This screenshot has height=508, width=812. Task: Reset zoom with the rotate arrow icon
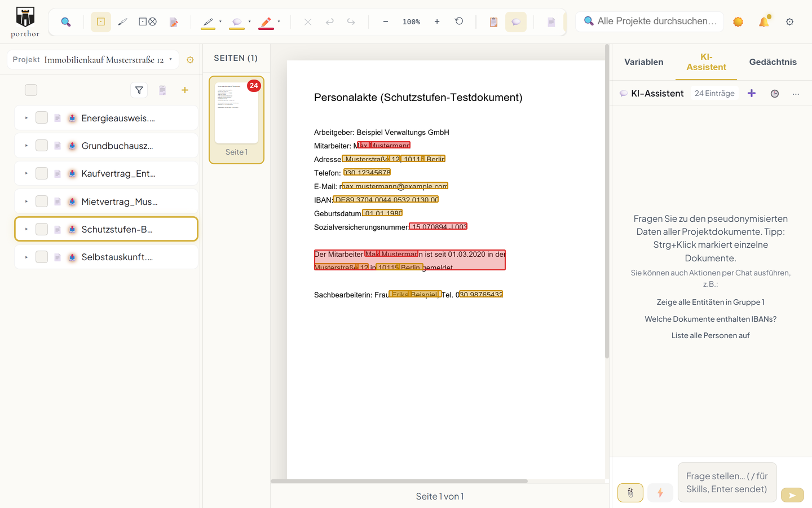(459, 21)
